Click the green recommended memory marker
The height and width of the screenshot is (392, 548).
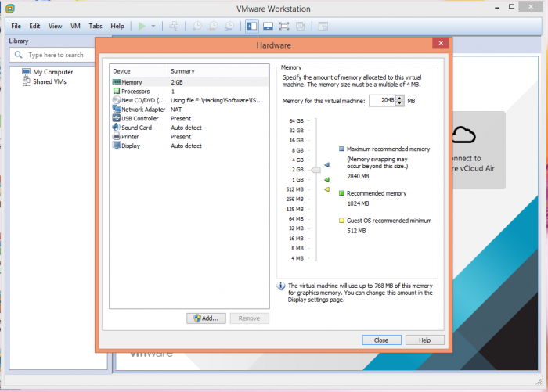click(x=326, y=180)
